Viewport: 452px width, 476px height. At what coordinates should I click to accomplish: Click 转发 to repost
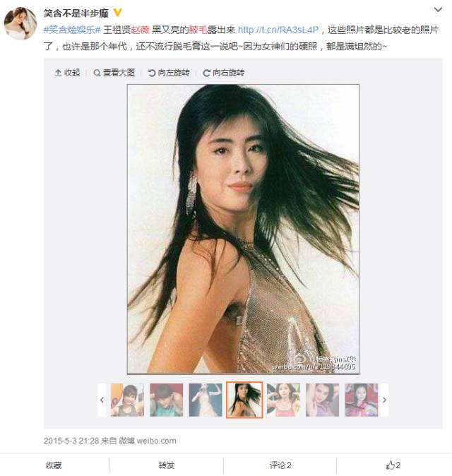[x=167, y=465]
